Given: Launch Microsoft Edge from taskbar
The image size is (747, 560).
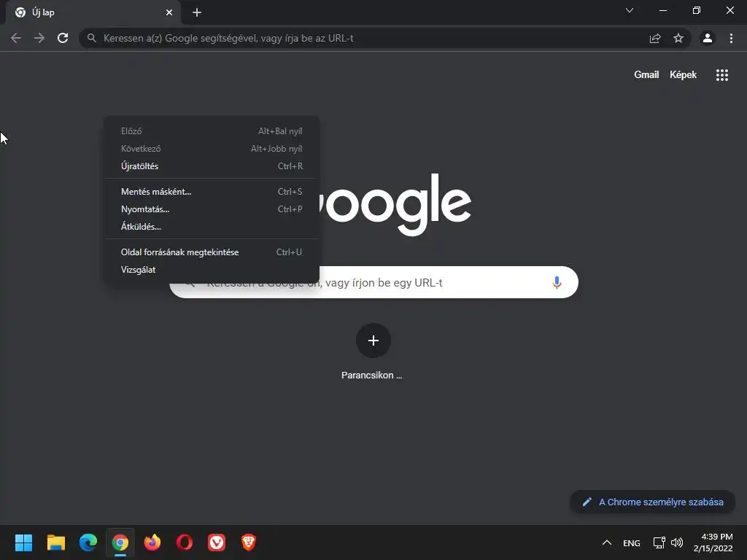Looking at the screenshot, I should pyautogui.click(x=88, y=542).
